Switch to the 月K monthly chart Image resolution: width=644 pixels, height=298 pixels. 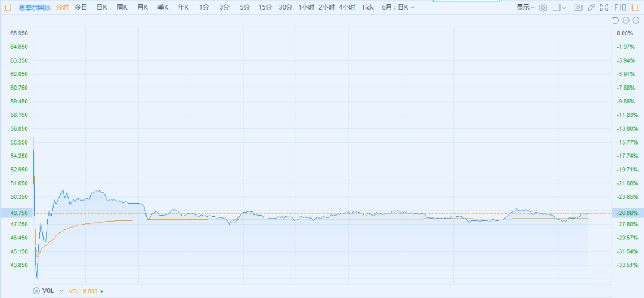(143, 7)
